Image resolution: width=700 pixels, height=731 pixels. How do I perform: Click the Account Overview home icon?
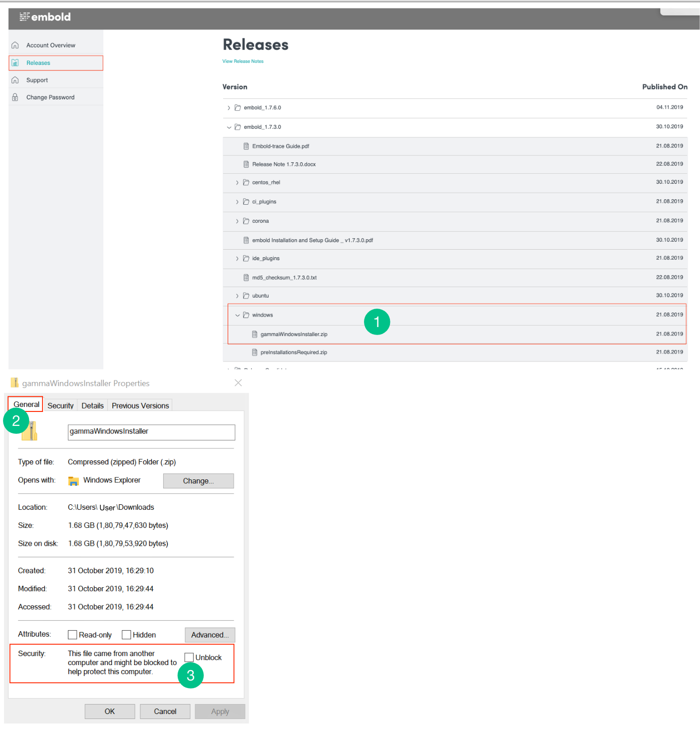[x=15, y=45]
